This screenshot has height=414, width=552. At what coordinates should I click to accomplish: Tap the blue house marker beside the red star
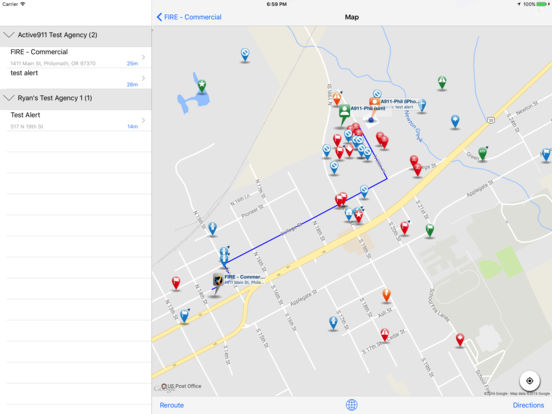click(x=349, y=214)
